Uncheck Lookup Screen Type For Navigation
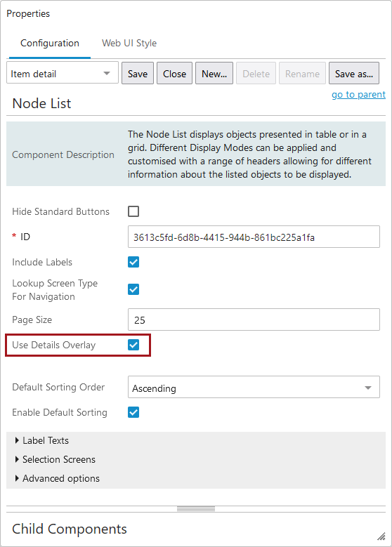Image resolution: width=392 pixels, height=547 pixels. point(133,289)
